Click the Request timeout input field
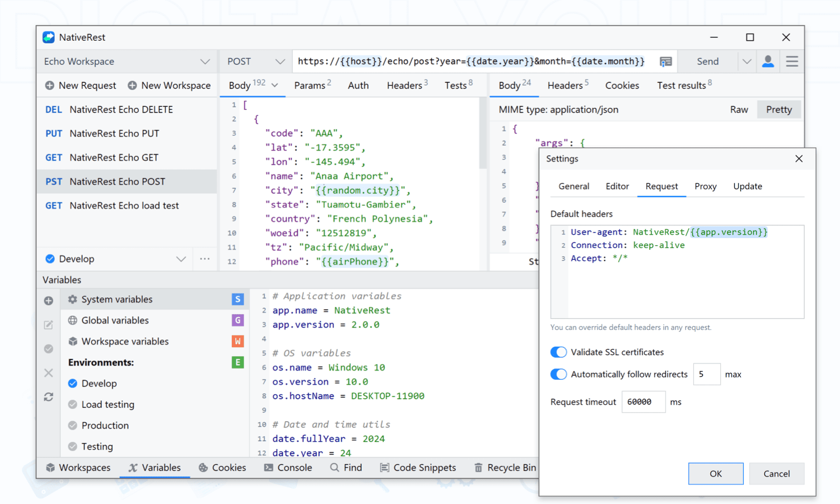The image size is (840, 504). pos(643,402)
